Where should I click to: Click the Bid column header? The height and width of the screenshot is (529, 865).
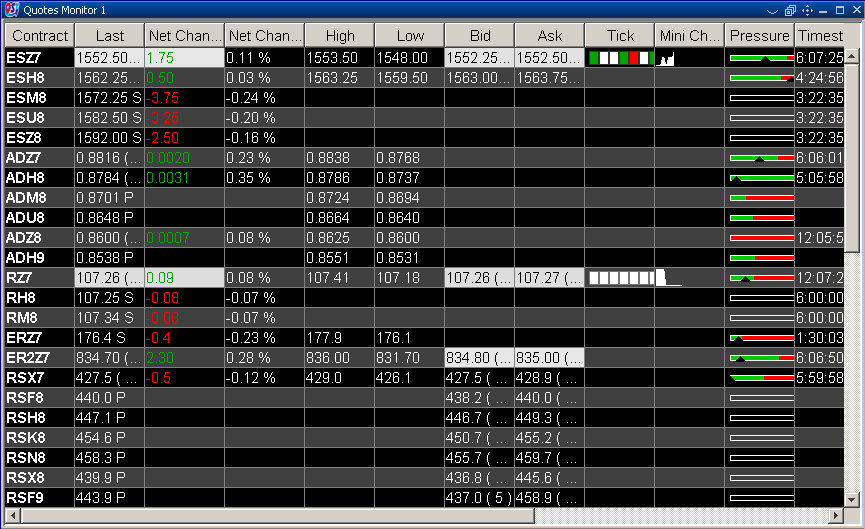coord(480,36)
